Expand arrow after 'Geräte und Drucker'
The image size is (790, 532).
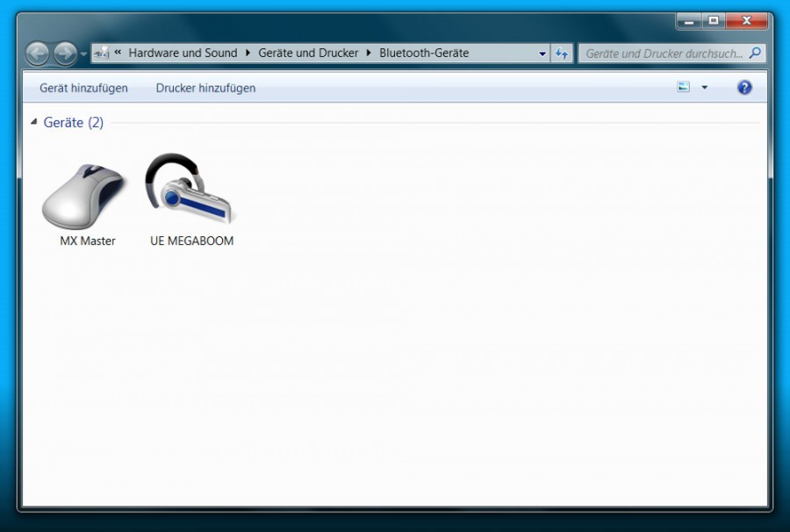pyautogui.click(x=369, y=53)
